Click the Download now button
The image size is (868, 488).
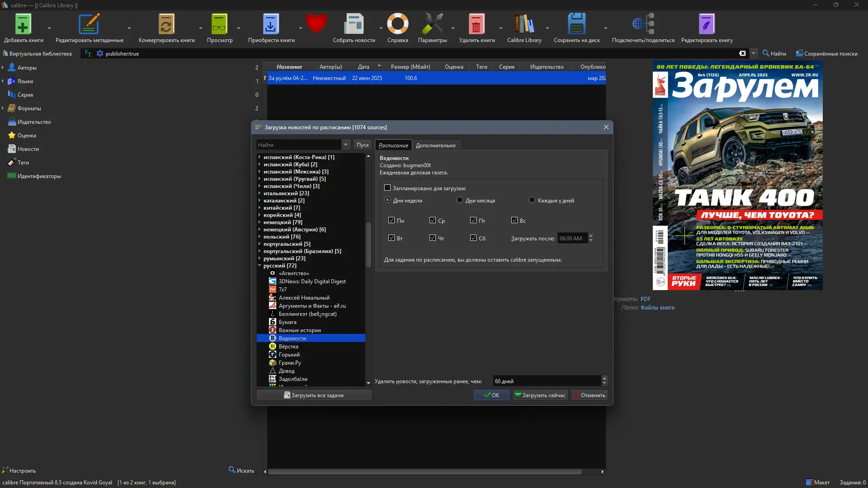click(x=540, y=395)
